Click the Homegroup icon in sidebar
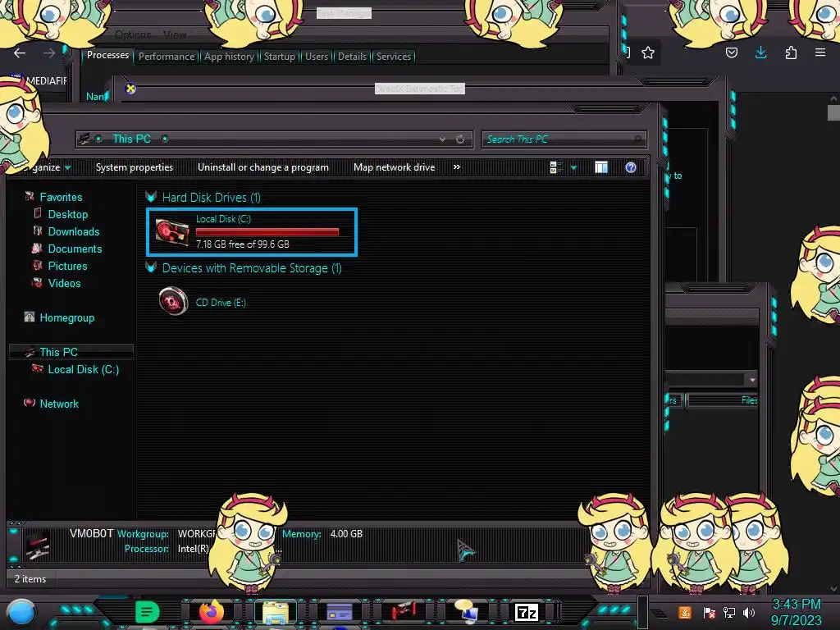Image resolution: width=840 pixels, height=630 pixels. coord(30,317)
